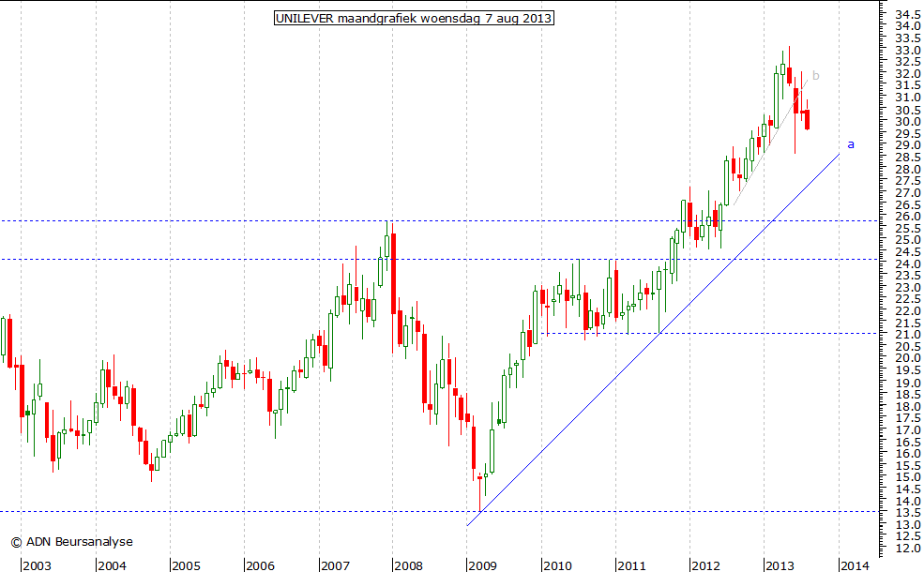
Task: Select the 33.0 price label
Action: (x=907, y=50)
